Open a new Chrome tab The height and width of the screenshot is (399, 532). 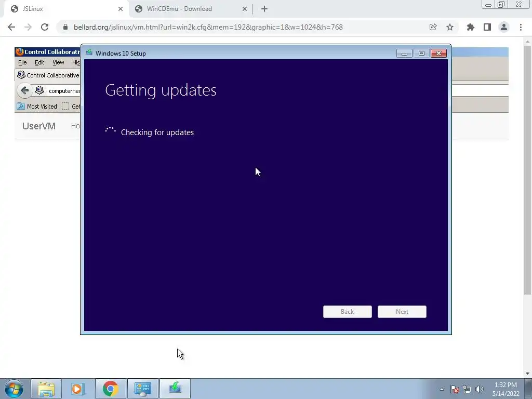(x=264, y=9)
